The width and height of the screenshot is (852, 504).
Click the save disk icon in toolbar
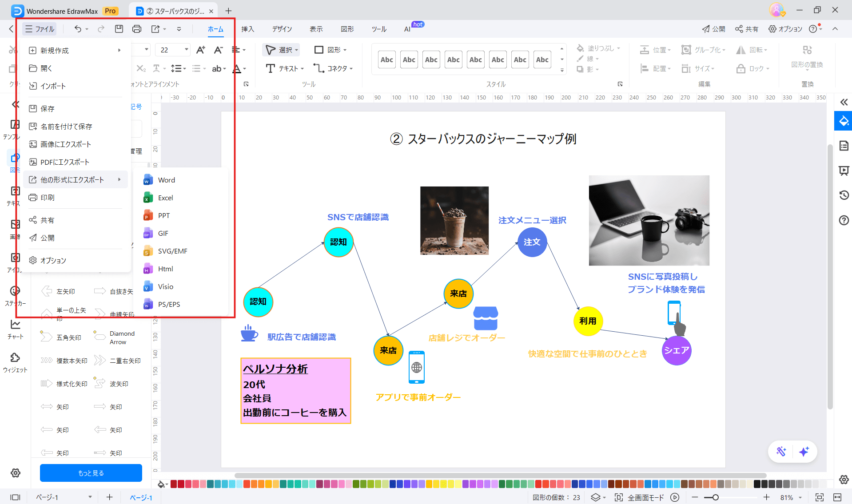tap(119, 29)
